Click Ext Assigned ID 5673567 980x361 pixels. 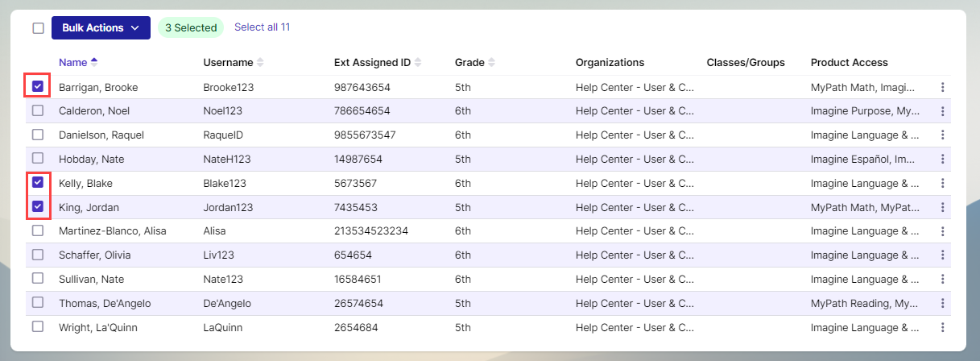point(356,184)
